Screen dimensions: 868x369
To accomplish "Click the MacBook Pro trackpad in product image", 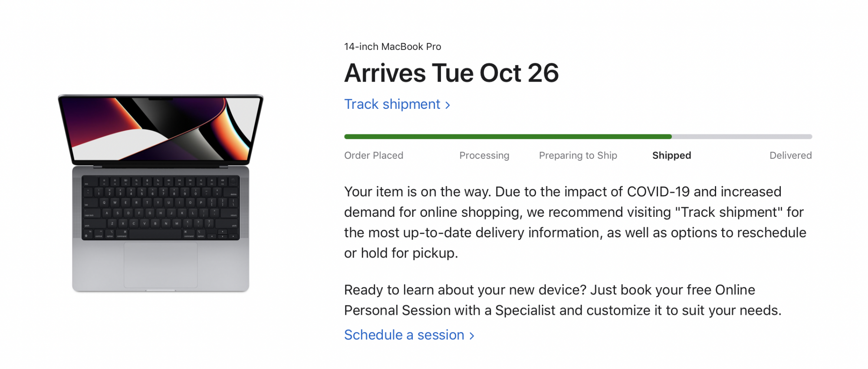I will (161, 265).
